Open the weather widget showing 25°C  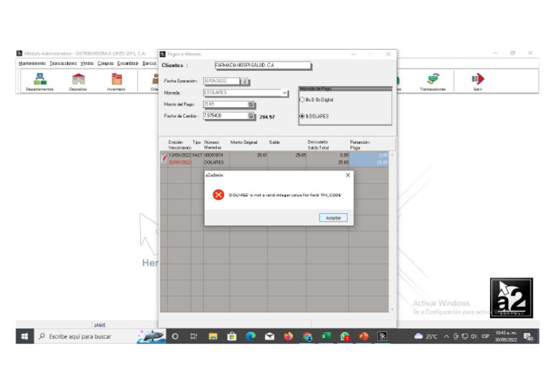pyautogui.click(x=426, y=336)
